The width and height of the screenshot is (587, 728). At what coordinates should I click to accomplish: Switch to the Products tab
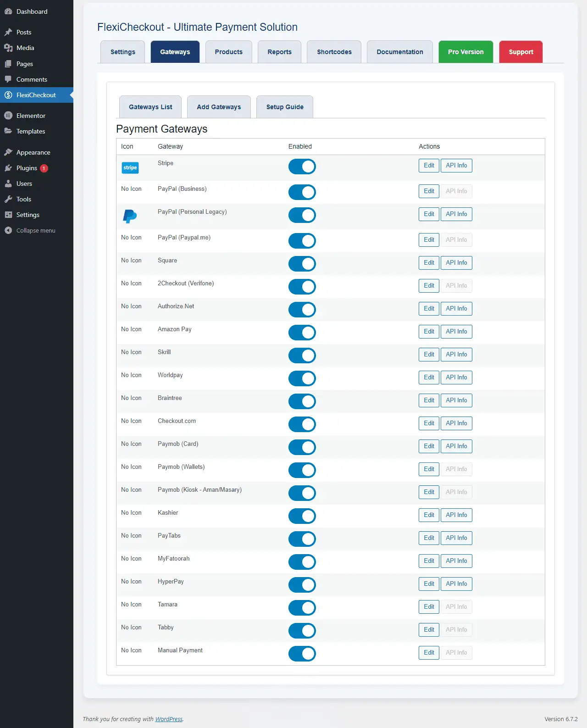(229, 52)
